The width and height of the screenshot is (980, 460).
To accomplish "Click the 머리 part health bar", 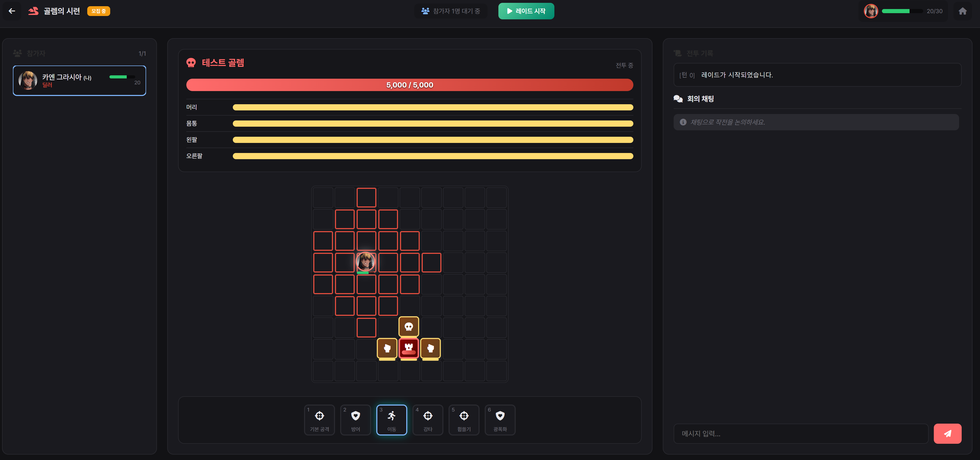I will click(433, 107).
